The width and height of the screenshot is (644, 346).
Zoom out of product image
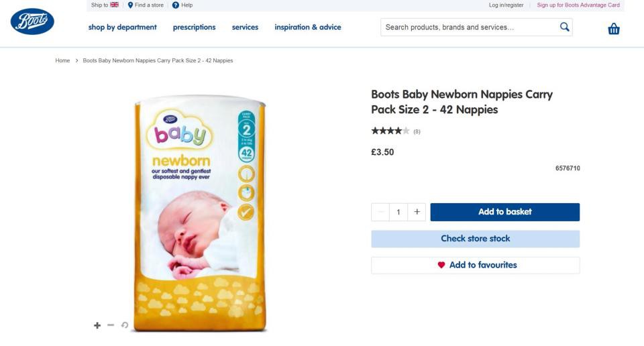[x=111, y=325]
